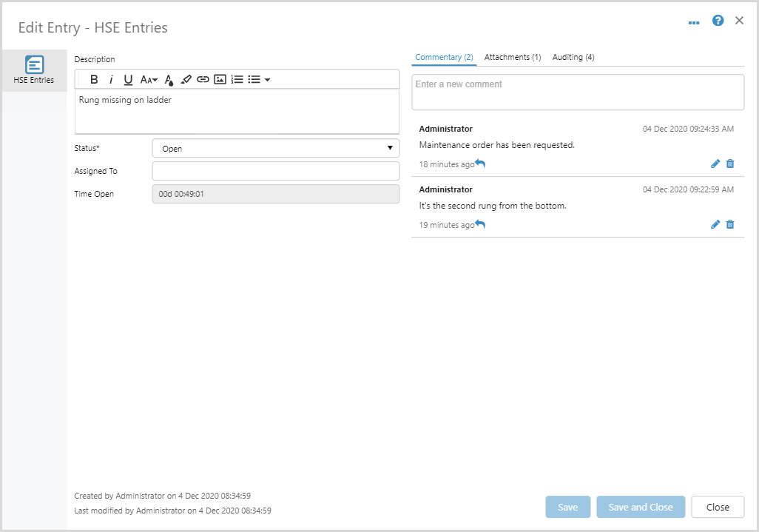The image size is (759, 532).
Task: Apply bulleted list formatting
Action: [x=254, y=80]
